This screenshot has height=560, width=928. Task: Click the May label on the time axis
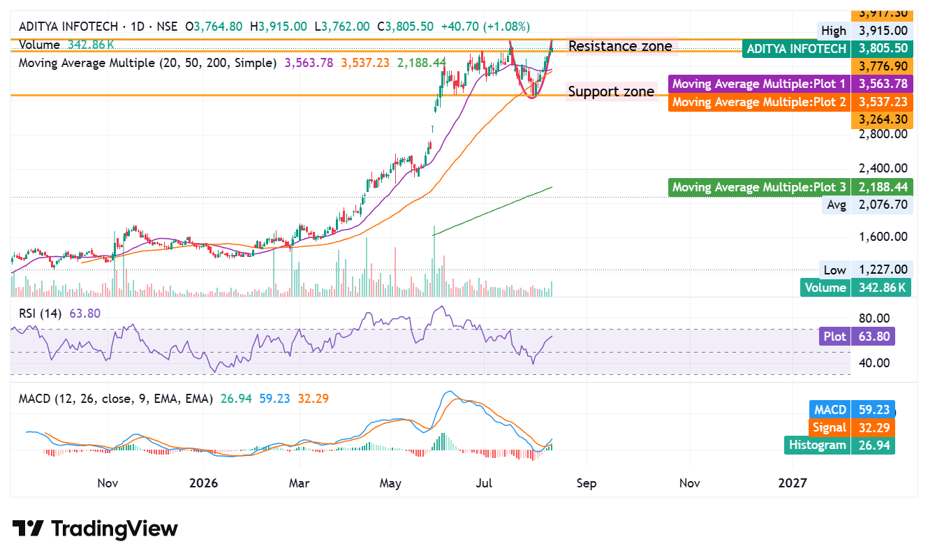coord(391,483)
